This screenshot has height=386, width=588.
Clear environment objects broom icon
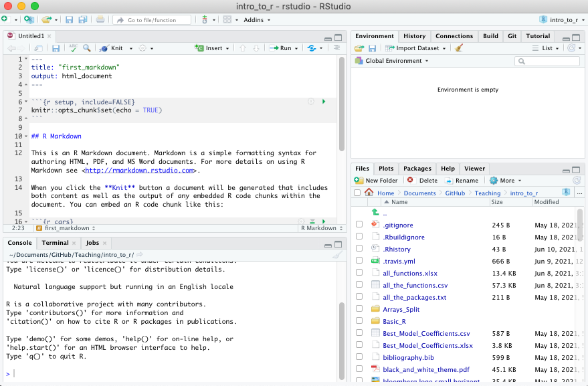pos(459,47)
